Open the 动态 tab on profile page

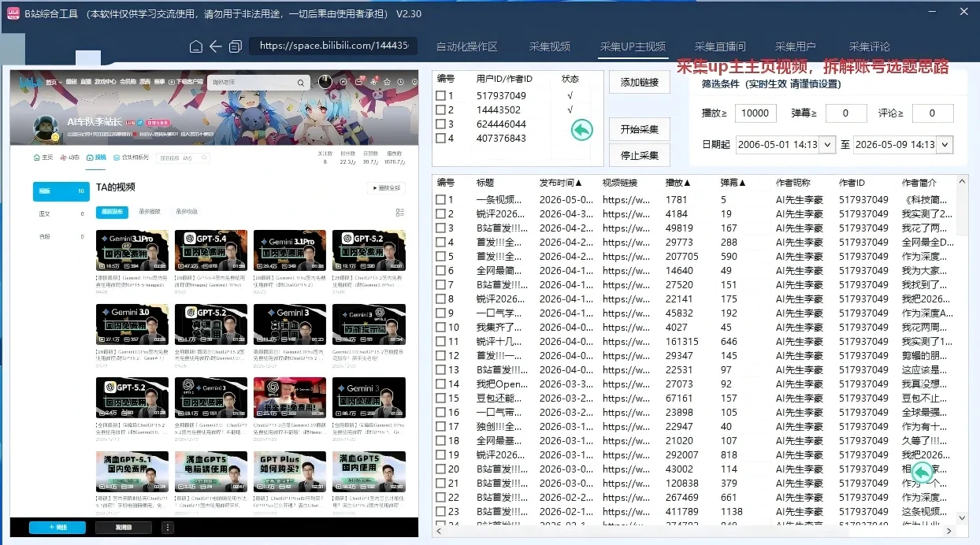(69, 158)
